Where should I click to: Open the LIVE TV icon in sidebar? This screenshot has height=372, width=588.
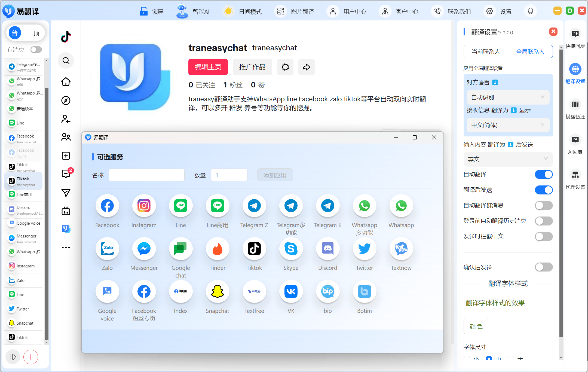coord(66,211)
